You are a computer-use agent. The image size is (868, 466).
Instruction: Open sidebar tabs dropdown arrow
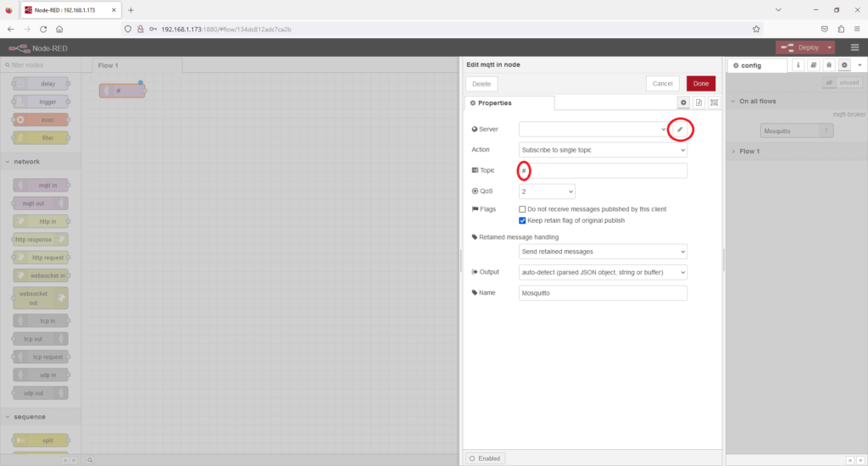pos(860,65)
